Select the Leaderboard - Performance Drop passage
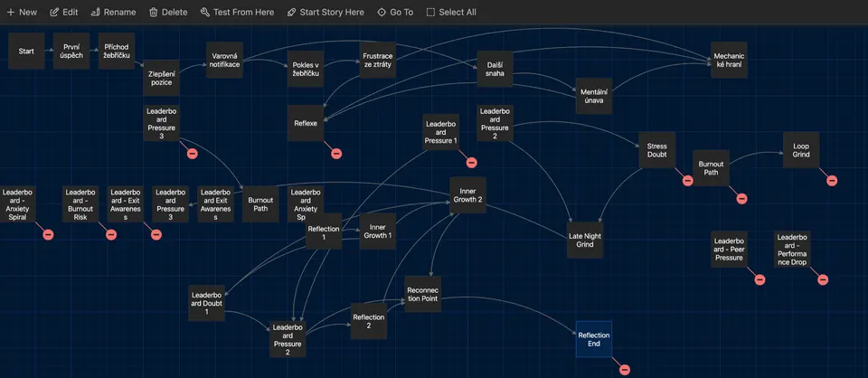 click(x=792, y=249)
